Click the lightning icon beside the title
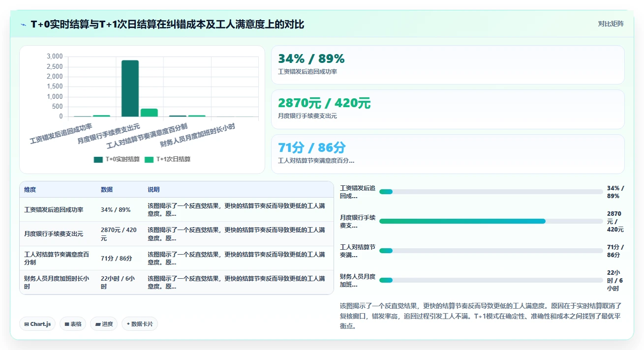Screen dimensions: 644x350 pos(23,24)
